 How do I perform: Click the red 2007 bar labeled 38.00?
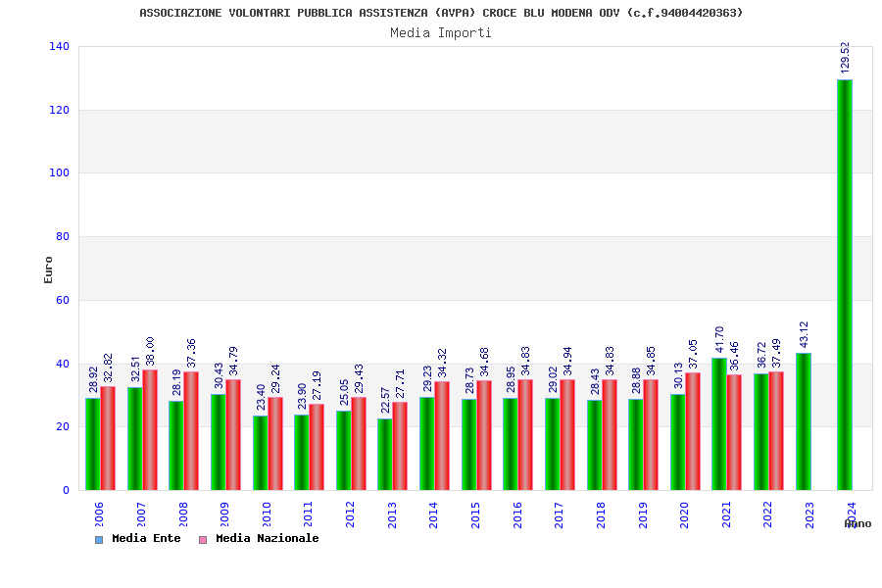150,429
